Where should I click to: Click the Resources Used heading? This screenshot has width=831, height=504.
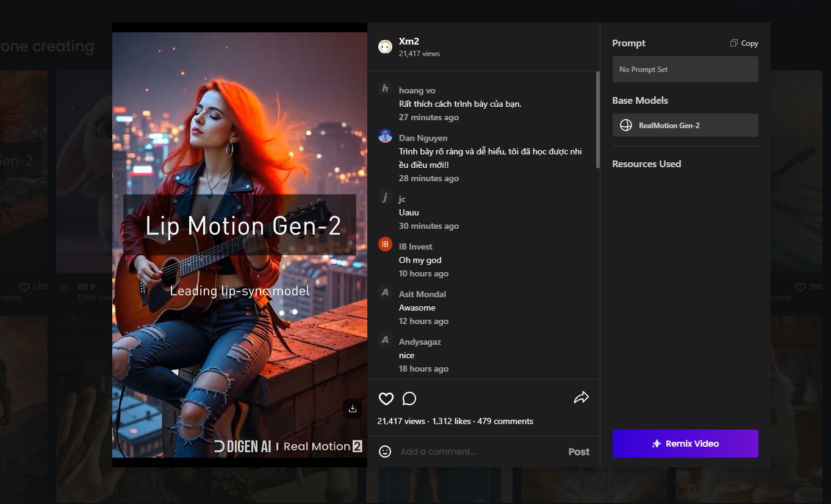point(646,164)
